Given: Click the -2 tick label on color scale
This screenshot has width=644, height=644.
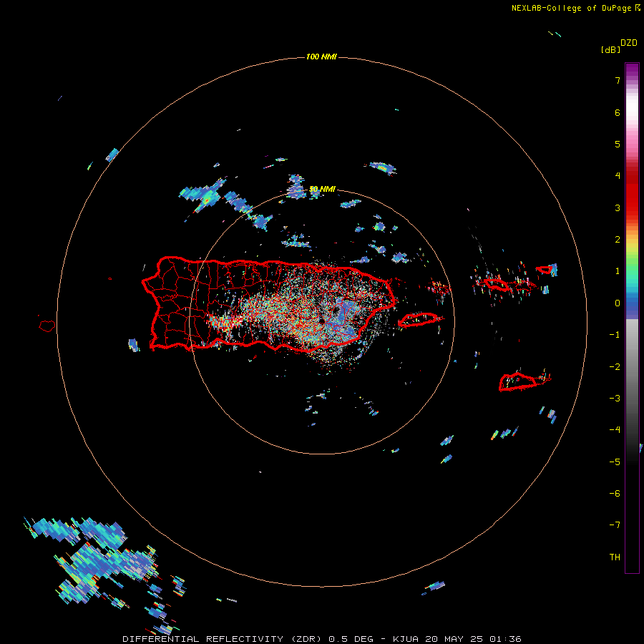Looking at the screenshot, I should [615, 367].
